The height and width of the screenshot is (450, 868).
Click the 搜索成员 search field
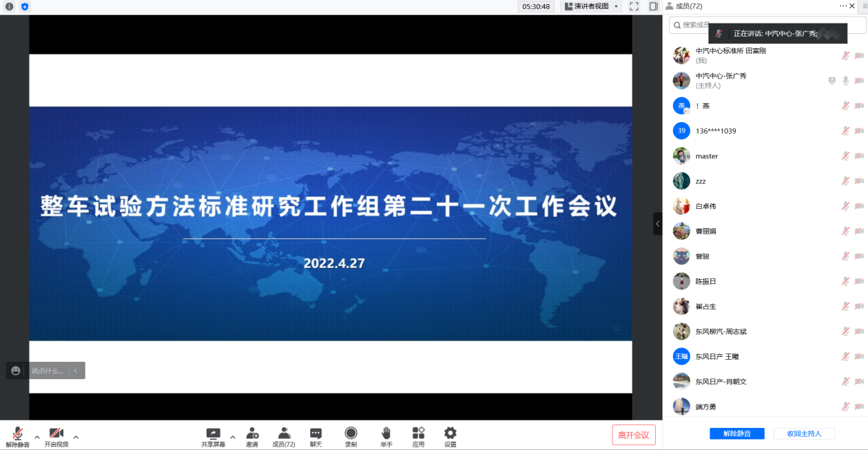tap(696, 25)
